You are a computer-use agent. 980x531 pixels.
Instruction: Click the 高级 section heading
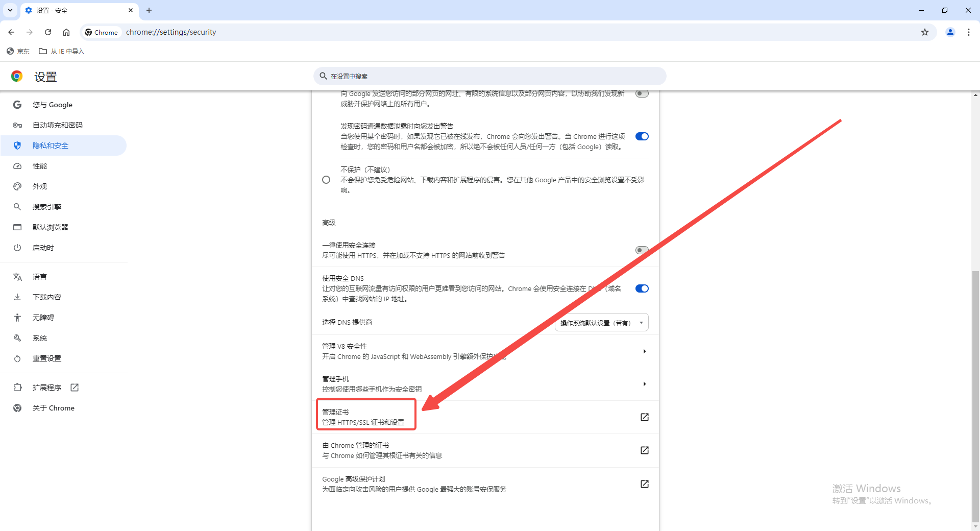click(329, 223)
